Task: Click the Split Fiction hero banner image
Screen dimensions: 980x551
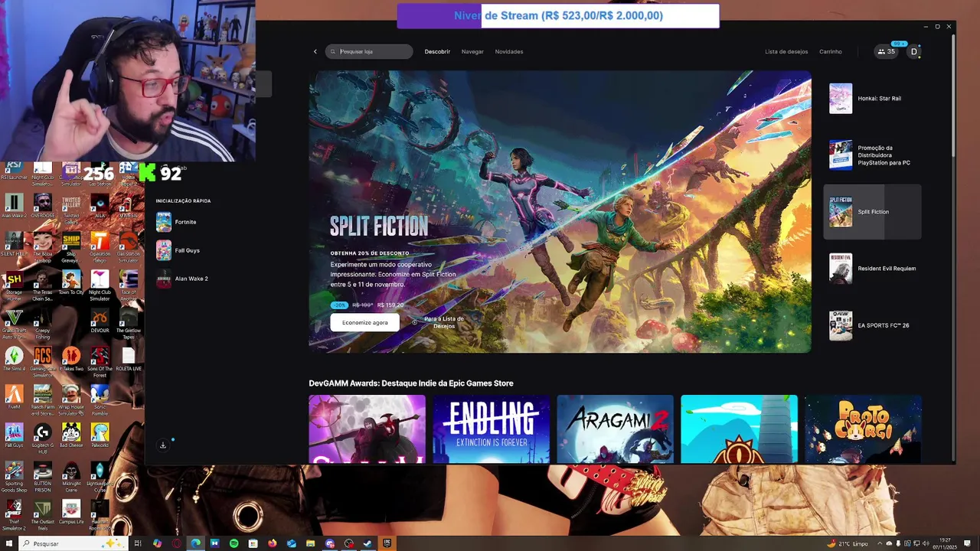Action: pyautogui.click(x=560, y=212)
